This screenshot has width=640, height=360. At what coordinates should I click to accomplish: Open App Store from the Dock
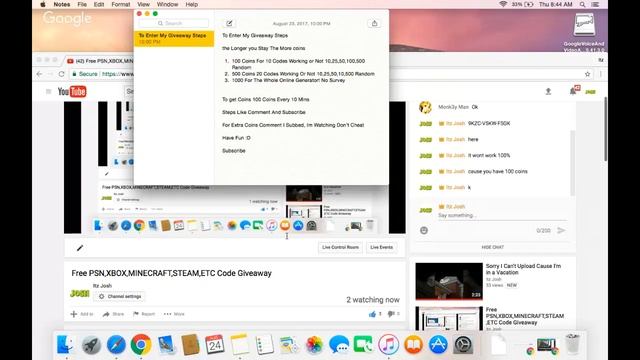438,345
